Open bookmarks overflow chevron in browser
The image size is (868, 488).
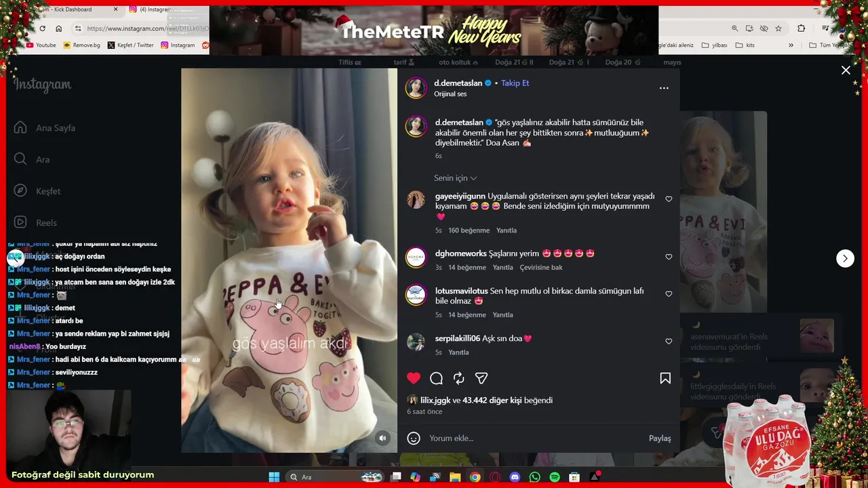pos(791,45)
